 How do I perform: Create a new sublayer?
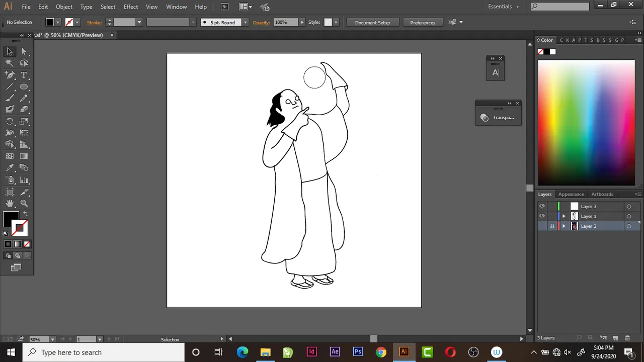click(x=603, y=338)
